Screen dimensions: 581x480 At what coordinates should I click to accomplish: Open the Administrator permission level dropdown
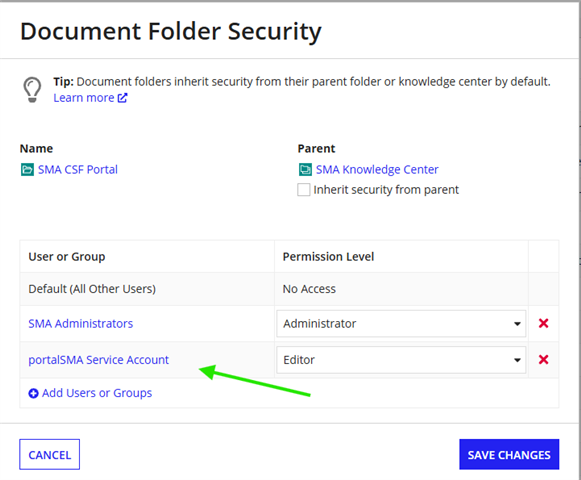(401, 324)
